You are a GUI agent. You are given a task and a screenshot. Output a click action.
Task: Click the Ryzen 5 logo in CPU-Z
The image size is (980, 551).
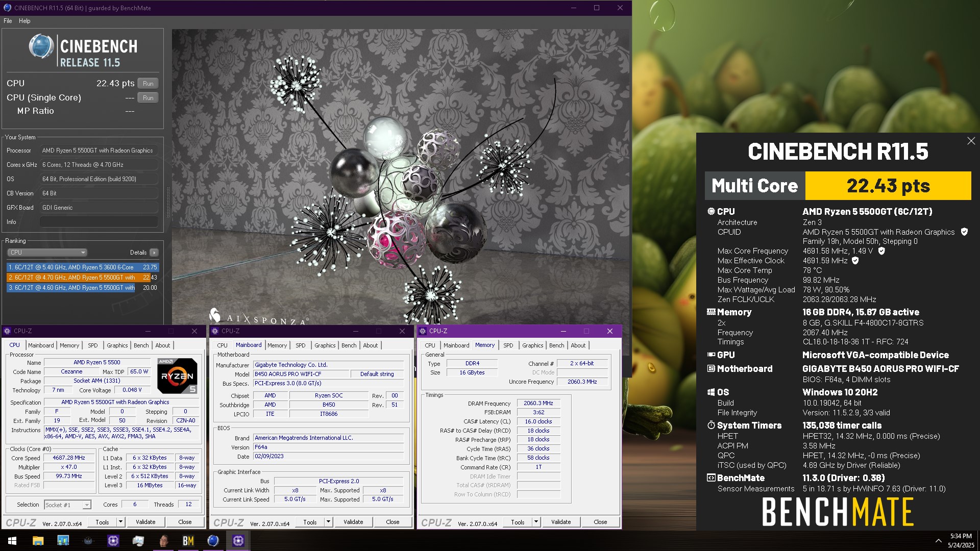177,376
